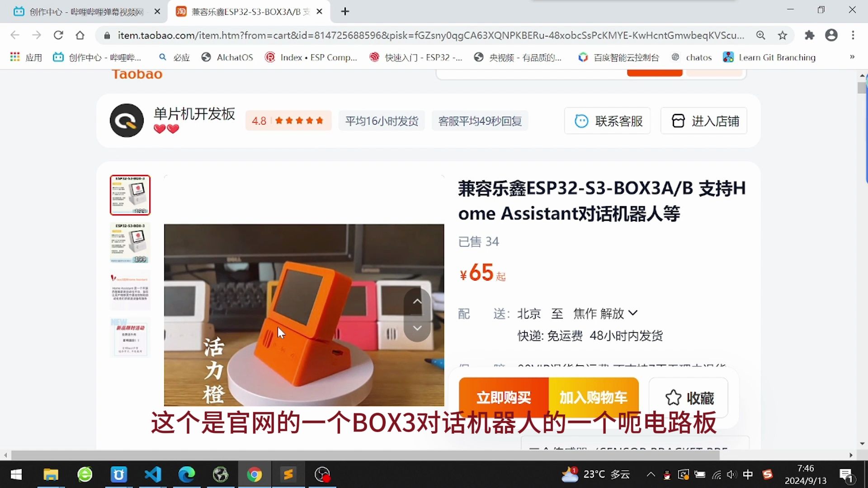Open the Sogou input tray icon
The width and height of the screenshot is (868, 488).
click(x=768, y=474)
